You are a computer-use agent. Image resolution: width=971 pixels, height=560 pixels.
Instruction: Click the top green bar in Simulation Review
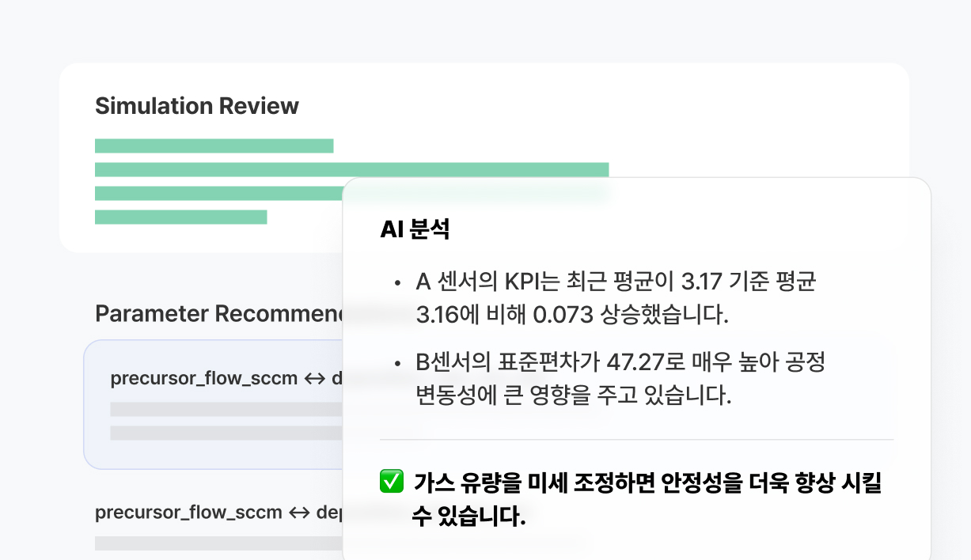[214, 146]
